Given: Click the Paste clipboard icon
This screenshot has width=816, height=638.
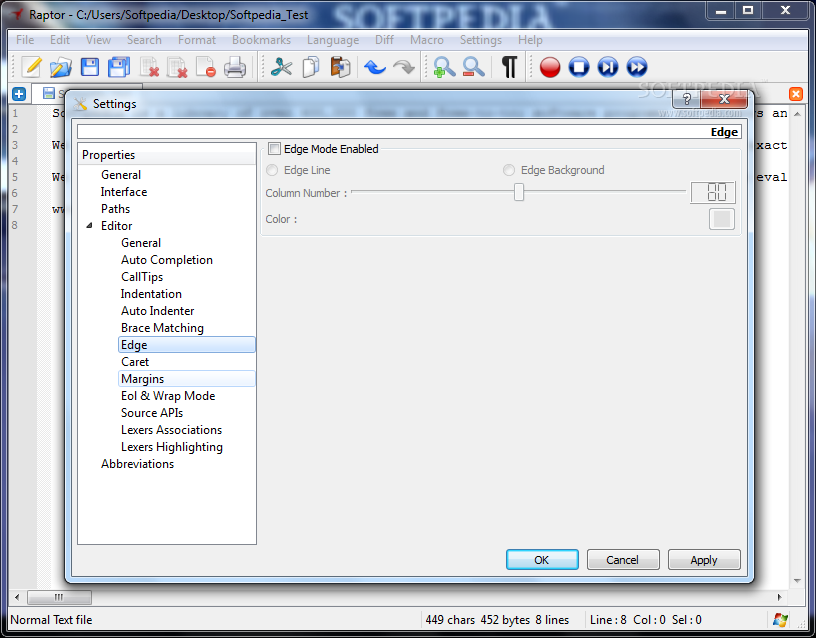Looking at the screenshot, I should click(340, 68).
